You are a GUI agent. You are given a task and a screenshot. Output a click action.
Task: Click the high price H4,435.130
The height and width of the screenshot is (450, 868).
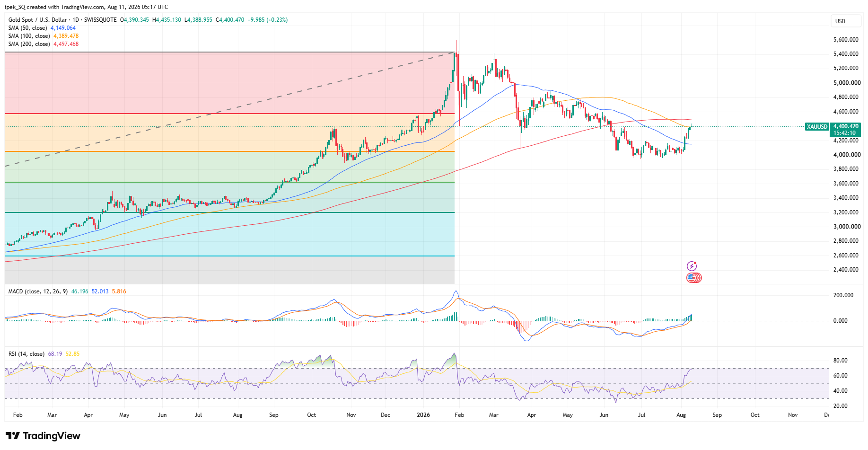pyautogui.click(x=167, y=20)
